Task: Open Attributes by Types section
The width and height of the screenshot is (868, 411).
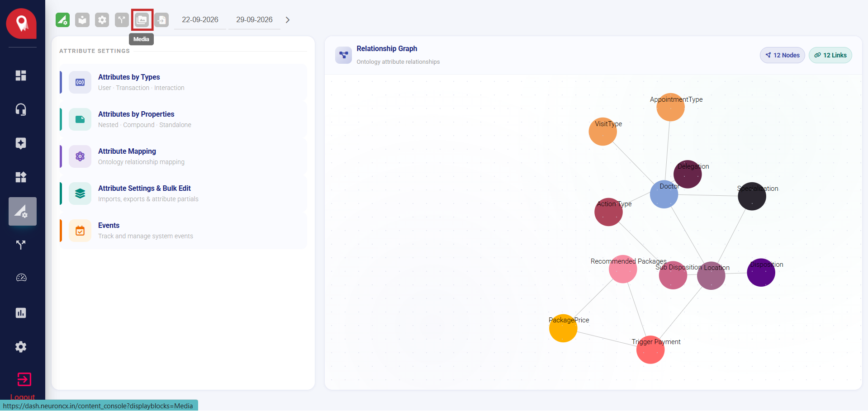Action: (x=183, y=82)
